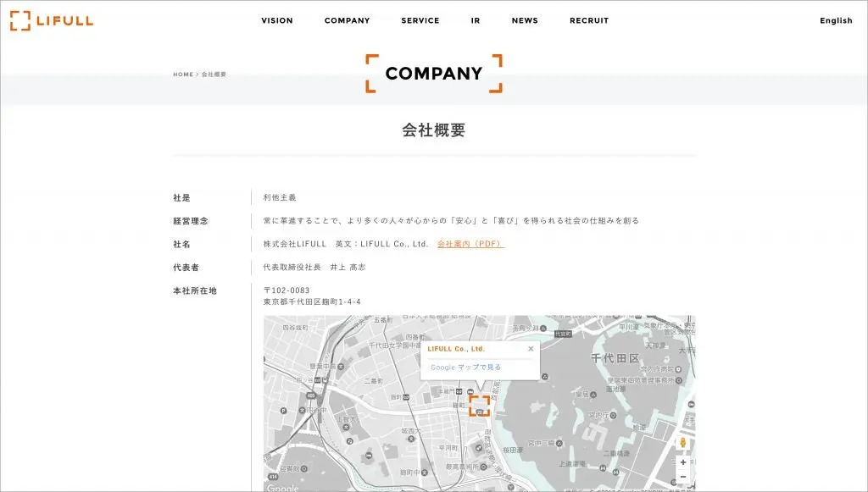Click the orange LIFULL marker on the map
Screen dimensions: 868x492
480,405
